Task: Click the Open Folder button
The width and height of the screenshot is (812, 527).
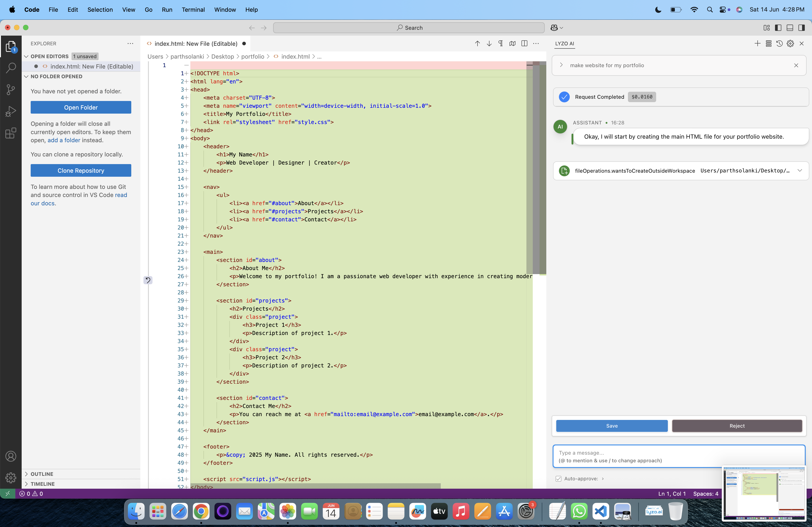Action: pyautogui.click(x=81, y=107)
